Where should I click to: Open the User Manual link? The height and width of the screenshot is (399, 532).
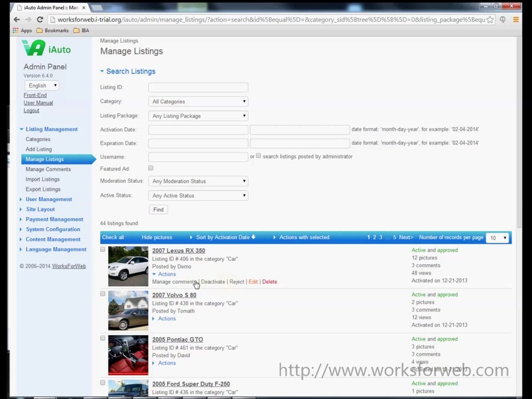(x=38, y=103)
